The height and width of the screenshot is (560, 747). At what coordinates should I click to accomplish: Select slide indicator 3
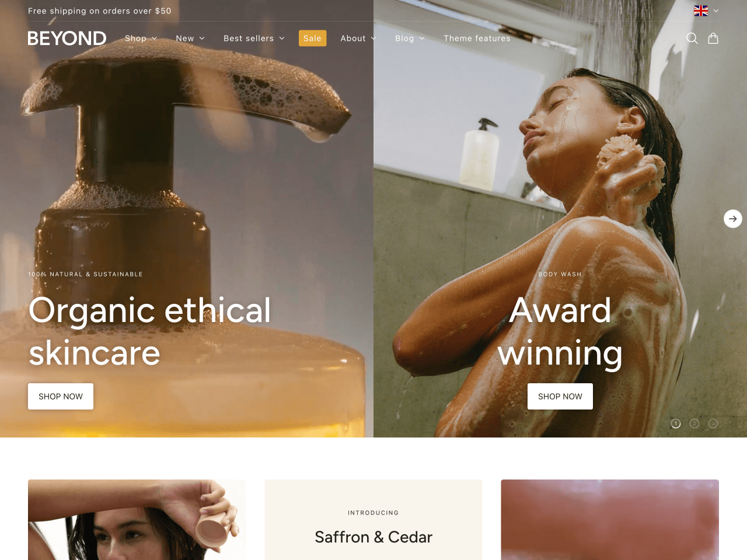pyautogui.click(x=713, y=423)
